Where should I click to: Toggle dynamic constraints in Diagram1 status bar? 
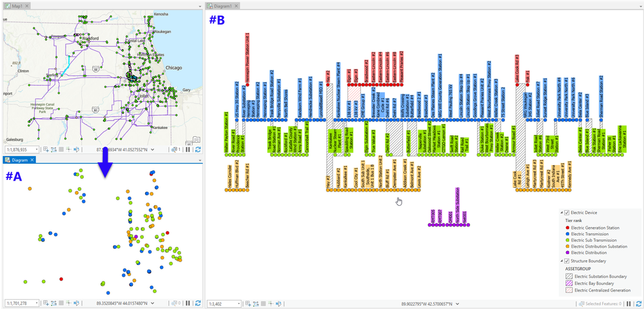pyautogui.click(x=277, y=304)
